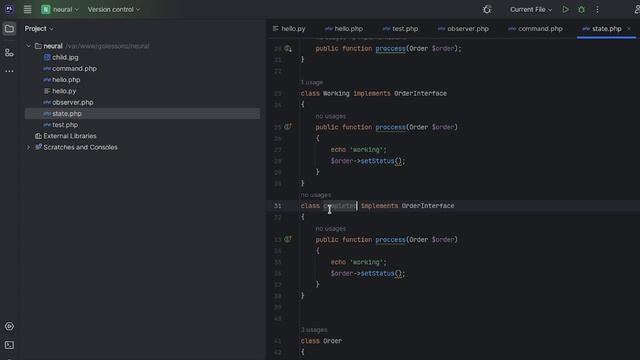Run the current file

coord(565,9)
